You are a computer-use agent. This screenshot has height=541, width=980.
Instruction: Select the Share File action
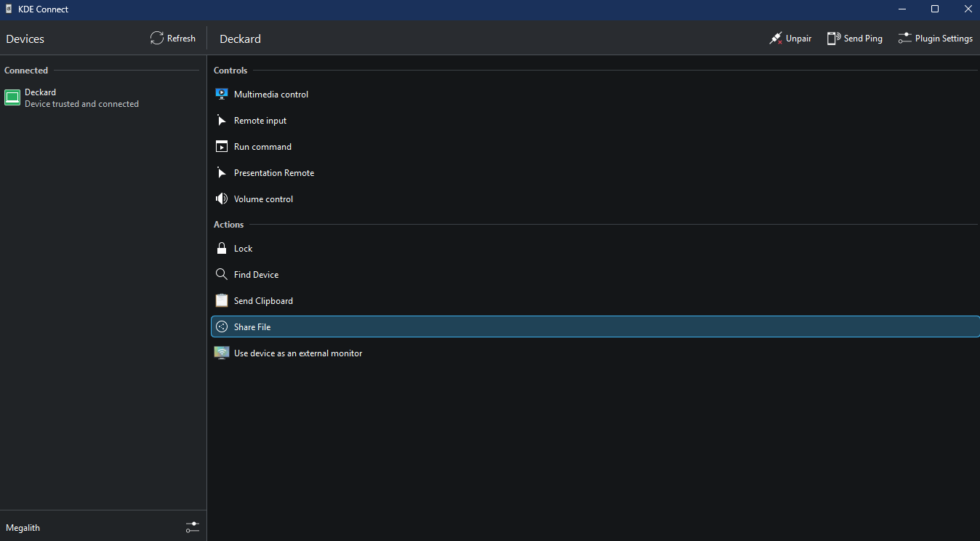(x=253, y=326)
